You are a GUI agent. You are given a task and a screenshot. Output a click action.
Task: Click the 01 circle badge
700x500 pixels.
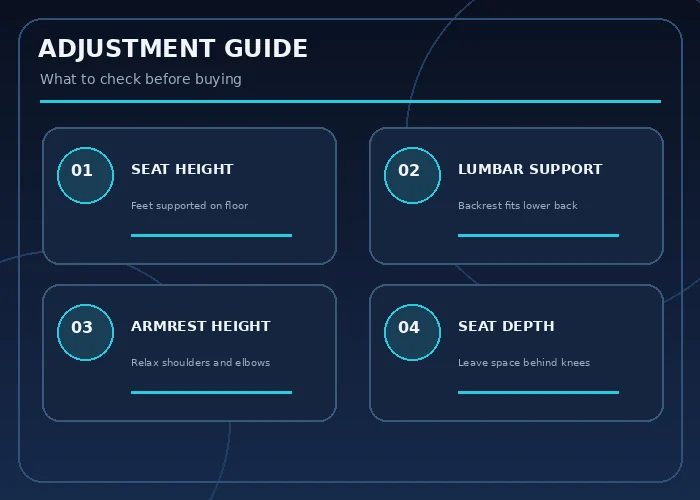pyautogui.click(x=85, y=175)
